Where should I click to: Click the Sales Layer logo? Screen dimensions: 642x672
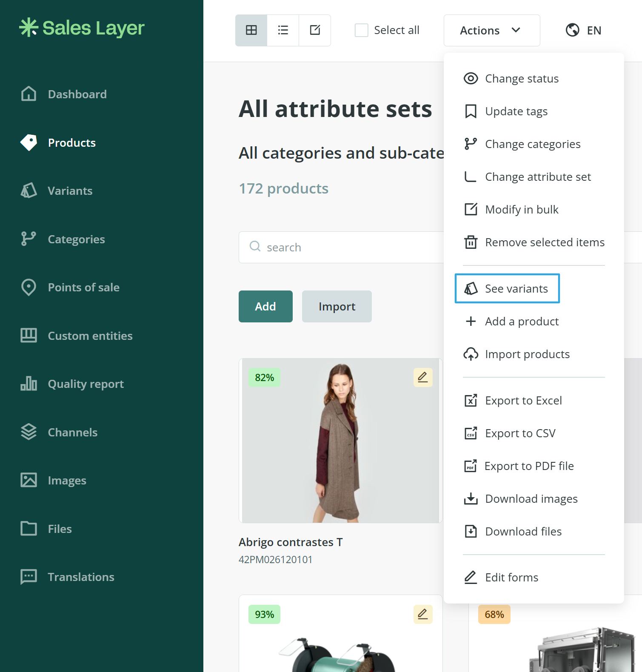tap(82, 28)
